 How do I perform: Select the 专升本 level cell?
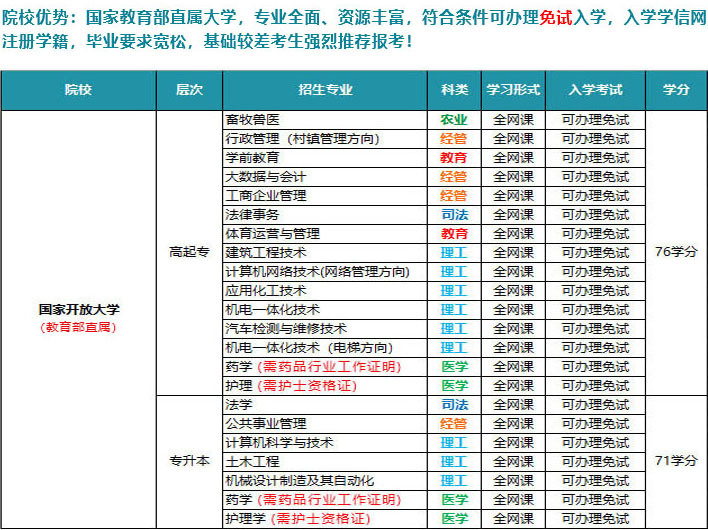click(189, 461)
